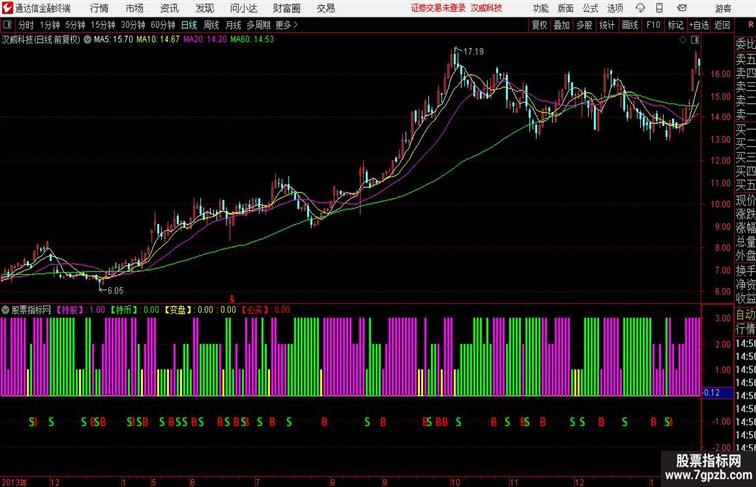Switch to 5分钟 period tab

(75, 25)
